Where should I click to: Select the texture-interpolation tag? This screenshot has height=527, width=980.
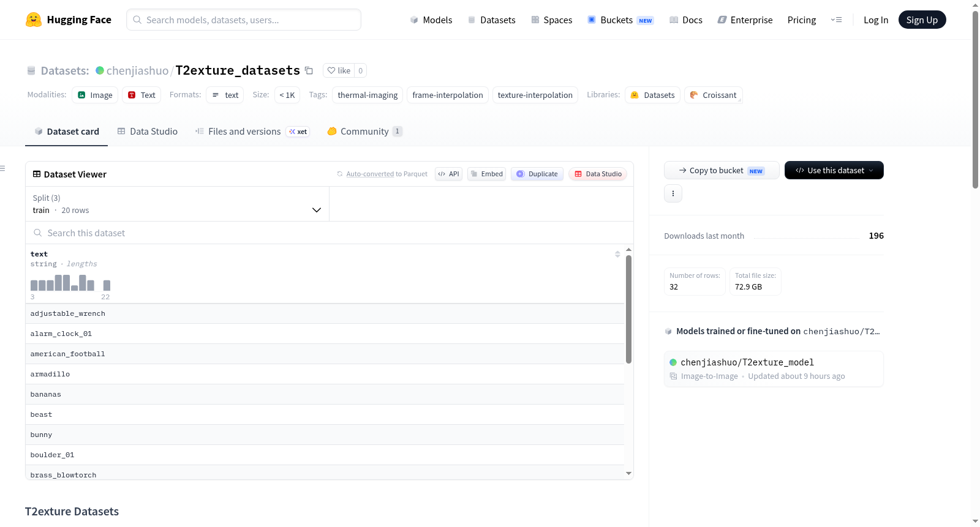point(535,95)
